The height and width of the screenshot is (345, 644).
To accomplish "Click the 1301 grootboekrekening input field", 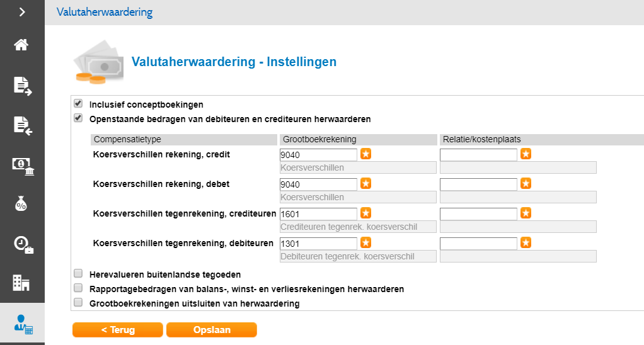I will (318, 244).
